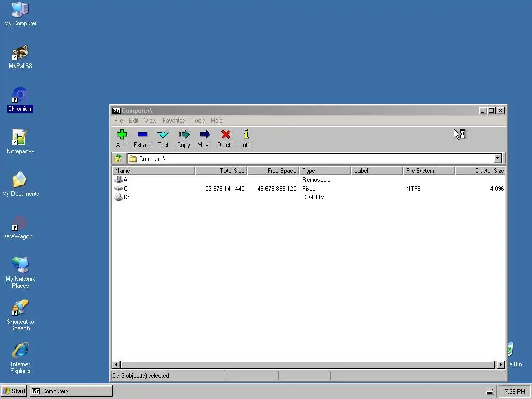
Task: Click the Delete toolbar icon
Action: tap(225, 135)
